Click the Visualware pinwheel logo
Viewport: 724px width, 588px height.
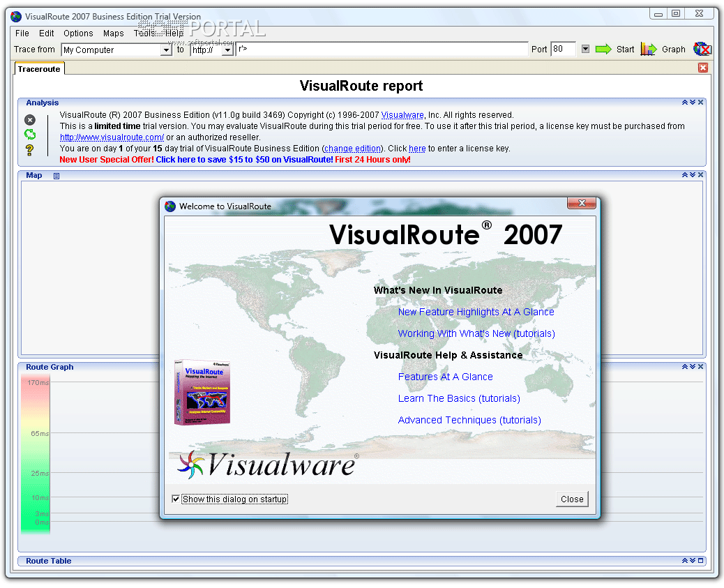[x=190, y=465]
